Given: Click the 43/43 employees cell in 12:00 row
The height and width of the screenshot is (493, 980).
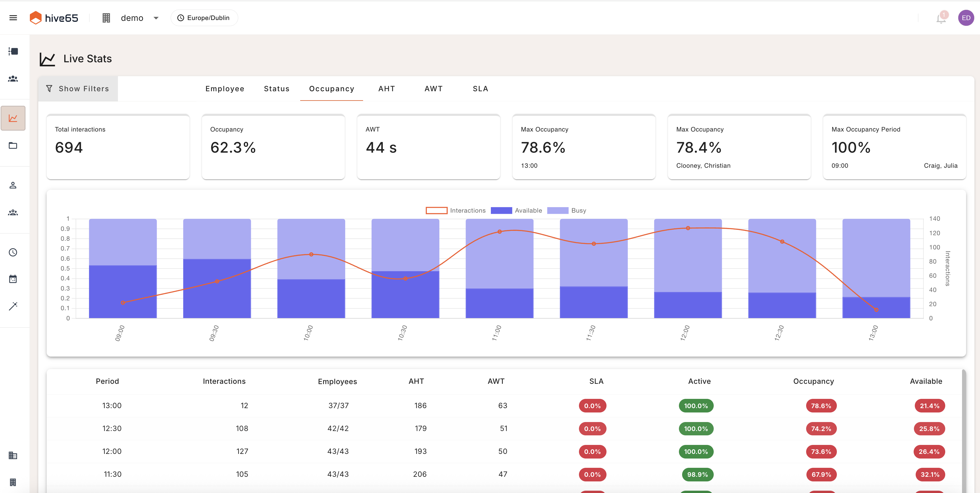Looking at the screenshot, I should 338,451.
